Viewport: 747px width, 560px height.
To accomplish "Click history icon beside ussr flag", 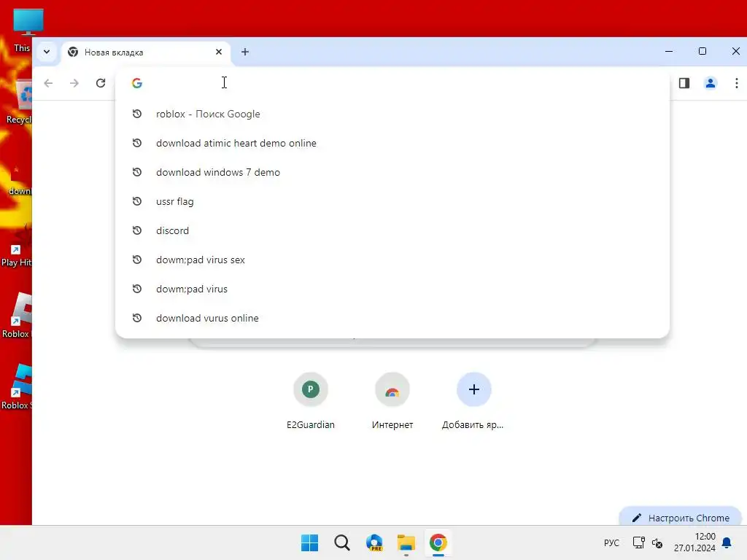I will click(x=137, y=201).
